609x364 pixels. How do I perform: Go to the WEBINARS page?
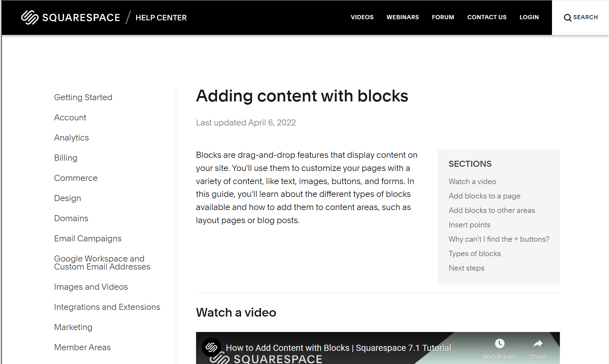402,17
